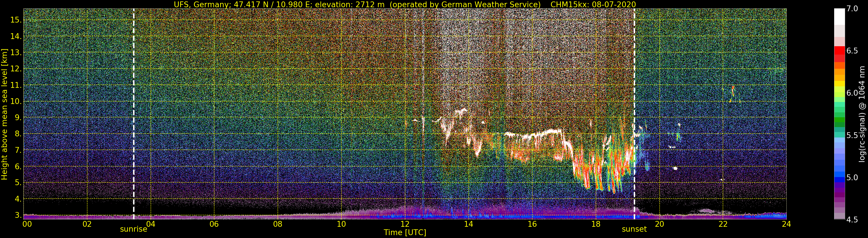Select the white dashed sunrise marker line

[x=134, y=114]
